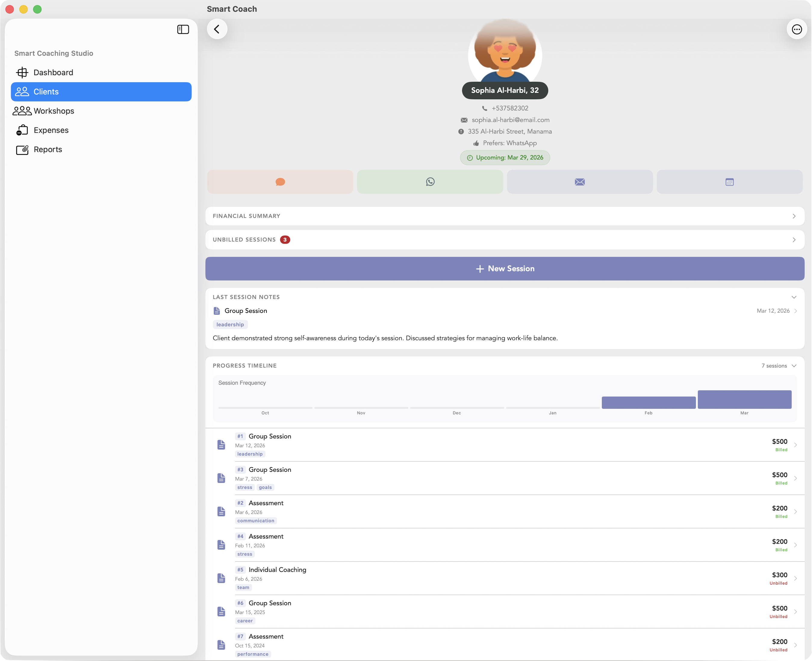Image resolution: width=812 pixels, height=661 pixels.
Task: Click the team tag on session #5
Action: point(243,588)
